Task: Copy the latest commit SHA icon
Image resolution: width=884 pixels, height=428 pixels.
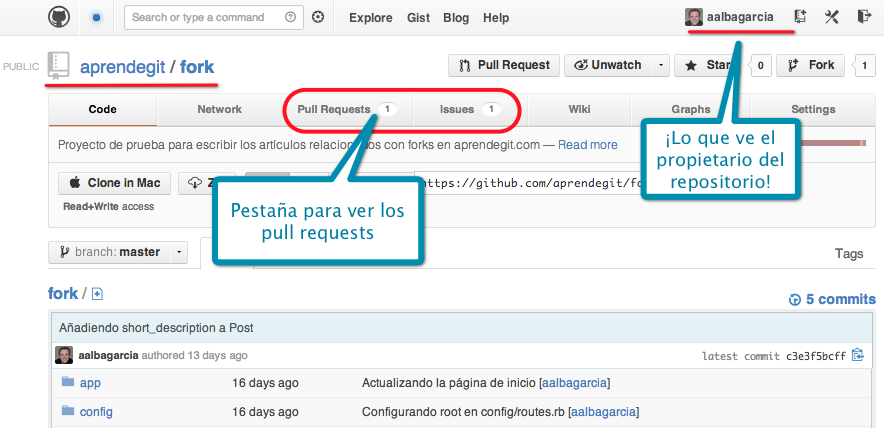Action: pyautogui.click(x=857, y=355)
